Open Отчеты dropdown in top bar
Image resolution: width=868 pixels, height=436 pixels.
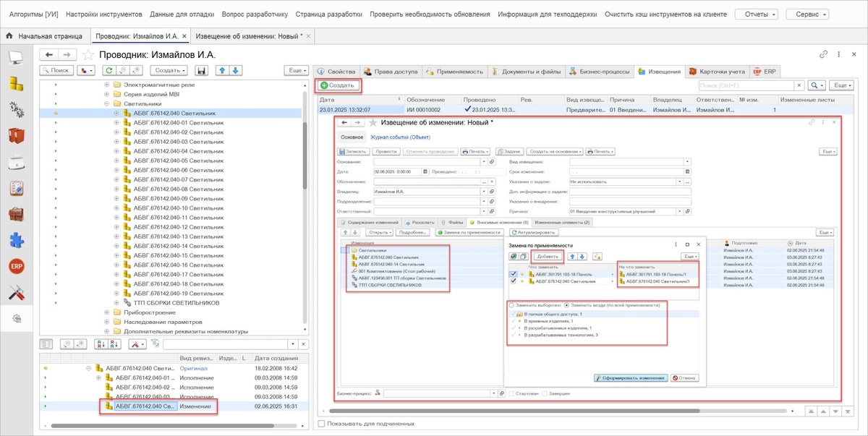point(757,14)
